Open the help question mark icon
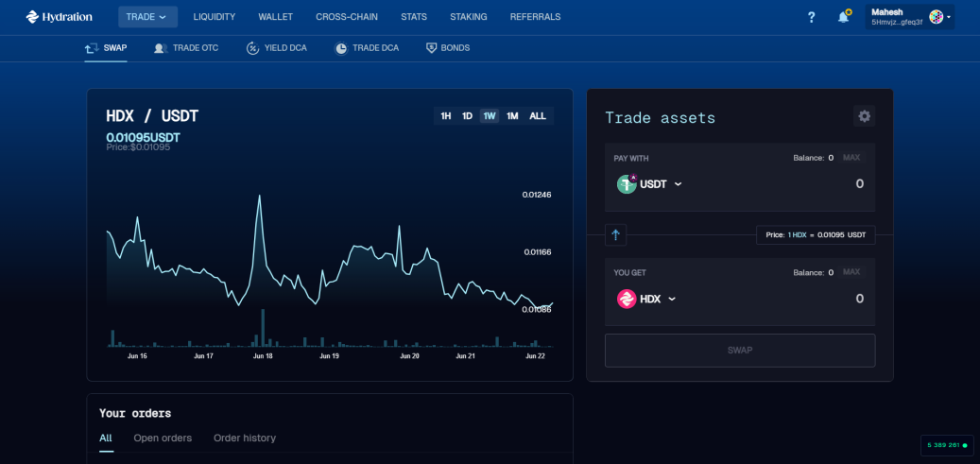Screen dimensions: 980x464 811,18
